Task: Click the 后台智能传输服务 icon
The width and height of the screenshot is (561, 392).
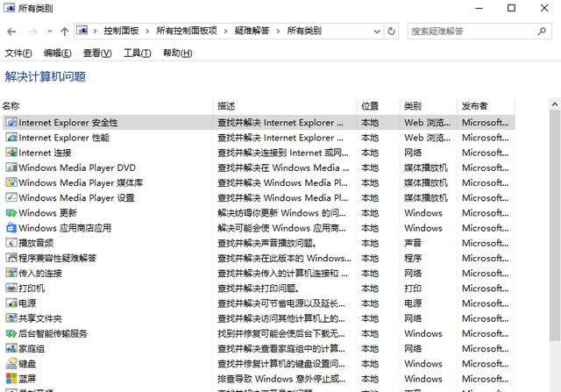Action: click(11, 333)
